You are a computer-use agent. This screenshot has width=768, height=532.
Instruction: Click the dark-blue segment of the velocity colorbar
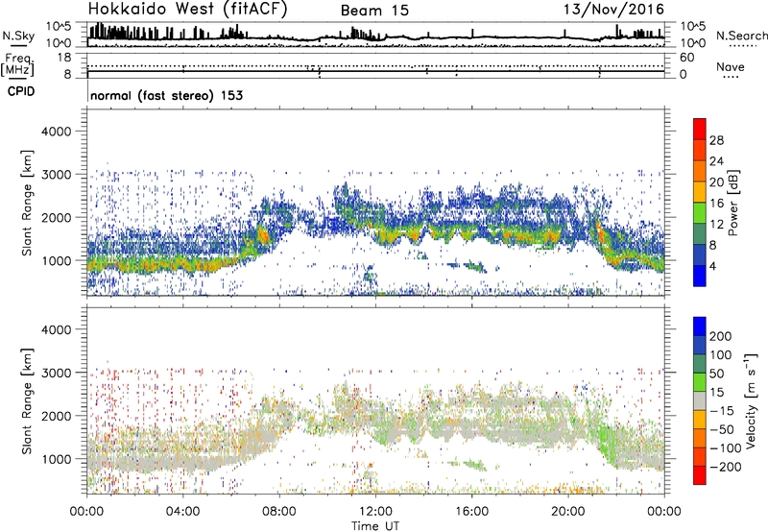[x=699, y=345]
